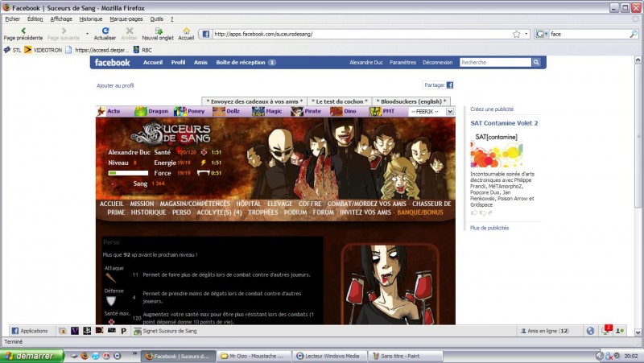Open the Dragon game icon
The width and height of the screenshot is (644, 363).
[x=140, y=111]
